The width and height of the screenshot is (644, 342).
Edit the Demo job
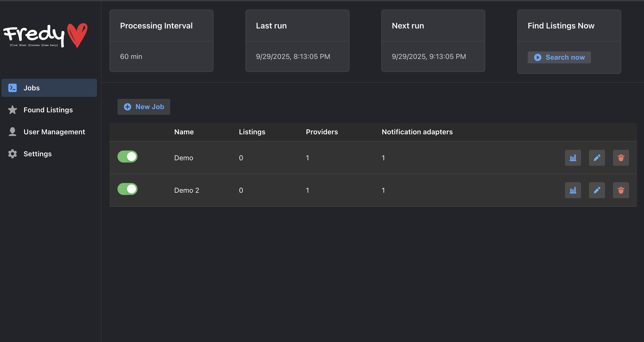tap(597, 158)
